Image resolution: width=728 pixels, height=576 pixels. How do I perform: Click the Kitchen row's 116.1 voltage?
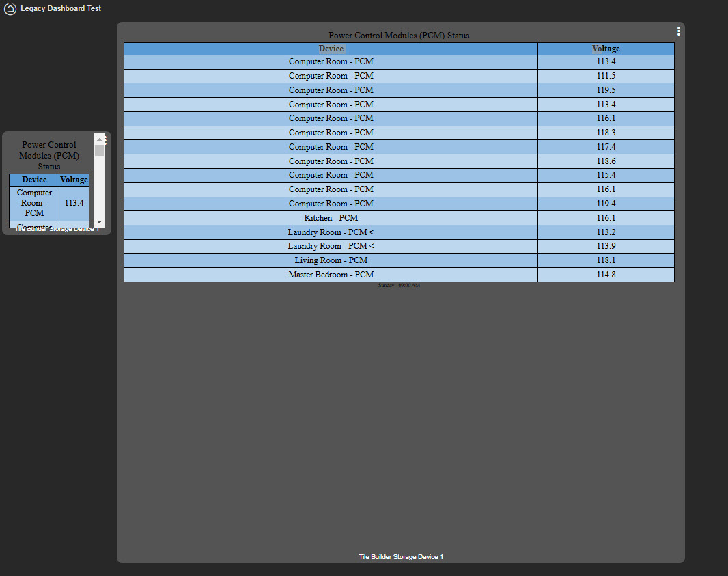point(606,218)
